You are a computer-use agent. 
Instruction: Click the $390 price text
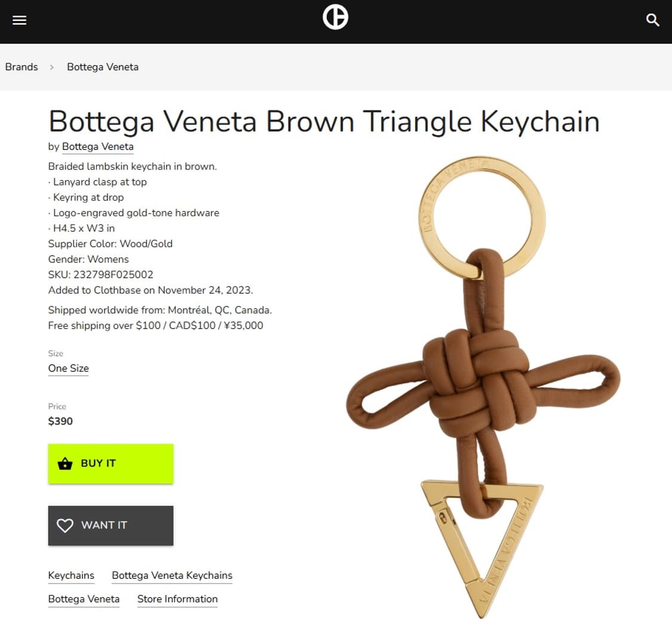(x=60, y=421)
